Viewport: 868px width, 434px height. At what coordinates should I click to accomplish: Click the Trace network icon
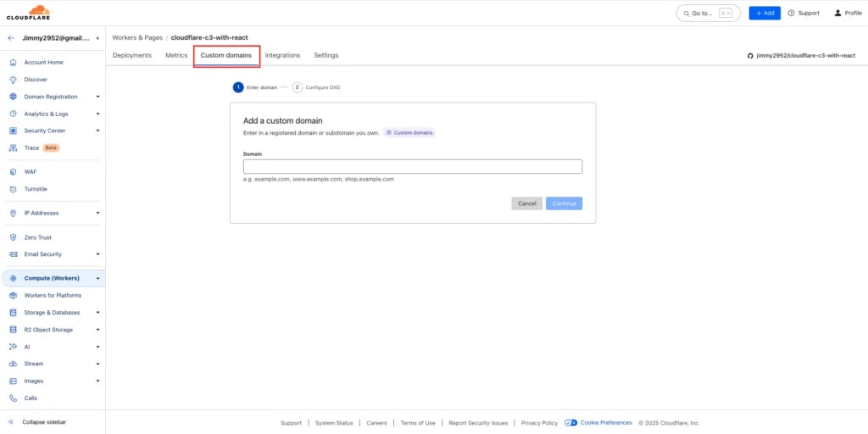click(x=14, y=148)
